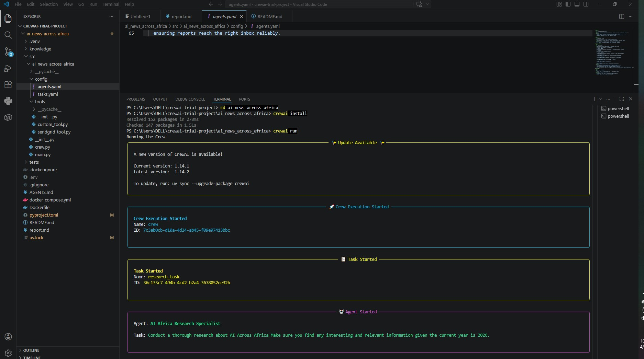Click the editor minimap code preview
The image size is (644, 359).
point(614,52)
